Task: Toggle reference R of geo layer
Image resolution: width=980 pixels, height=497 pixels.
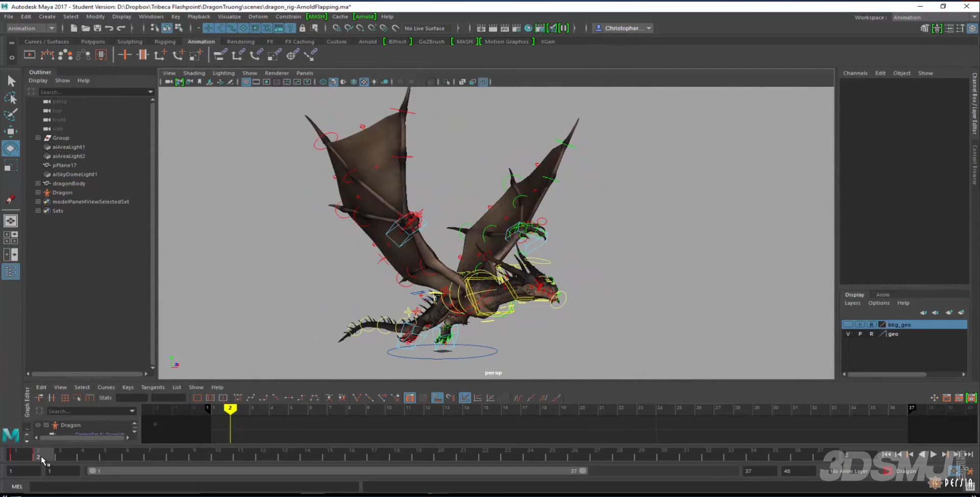Action: coord(872,334)
